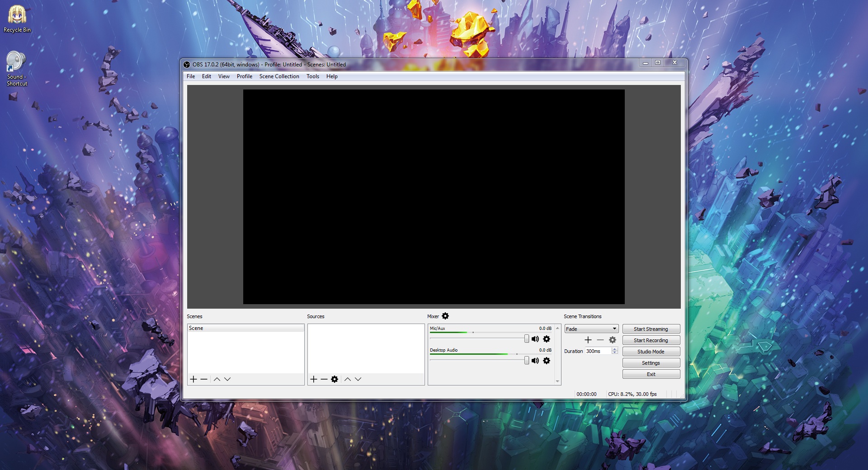The image size is (868, 470).
Task: Click the 00:00:00 timer in status bar
Action: tap(586, 394)
